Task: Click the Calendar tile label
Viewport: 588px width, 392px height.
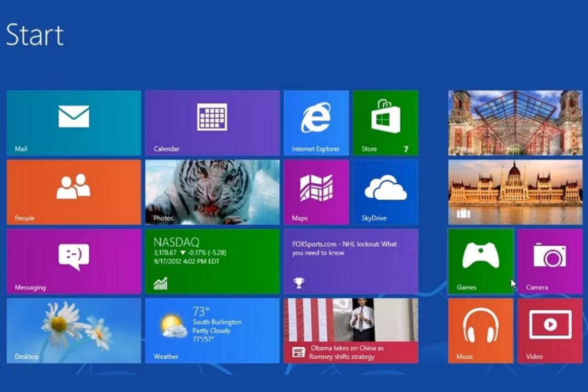Action: tap(167, 149)
